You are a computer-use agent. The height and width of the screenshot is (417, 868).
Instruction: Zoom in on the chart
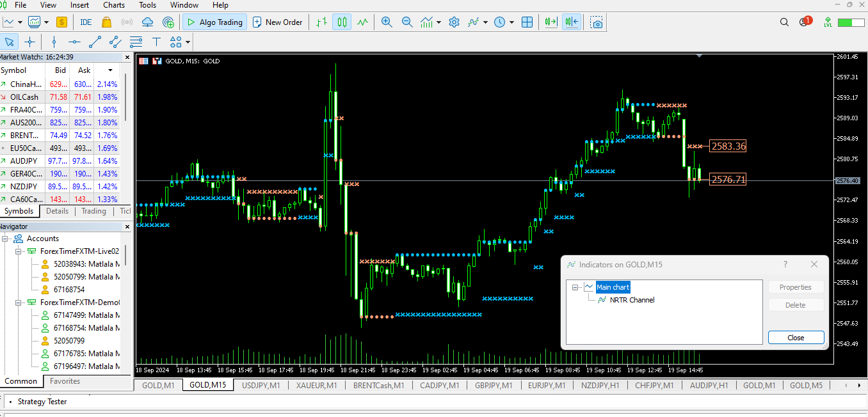click(387, 22)
